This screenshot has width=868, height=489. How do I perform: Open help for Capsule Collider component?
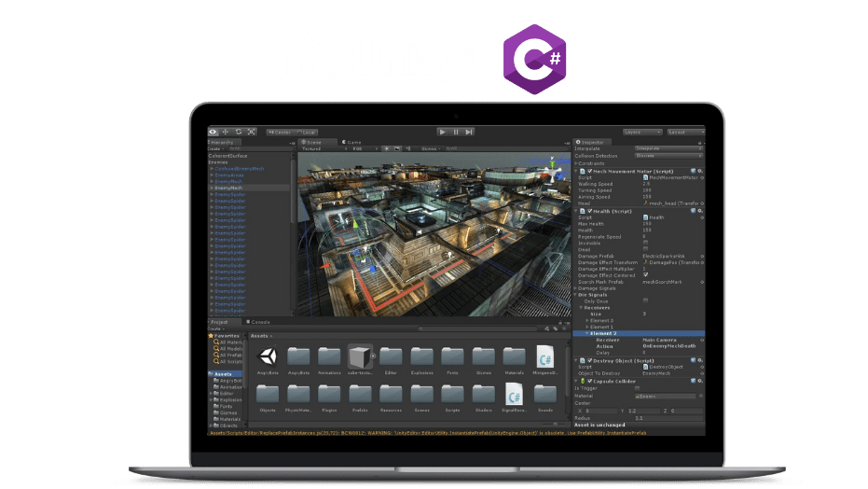click(x=693, y=381)
